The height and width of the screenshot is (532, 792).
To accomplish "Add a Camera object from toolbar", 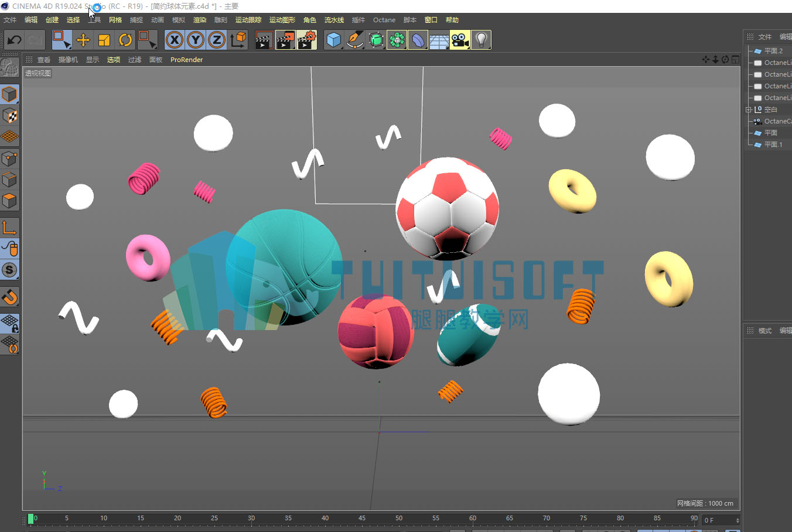I will [x=460, y=40].
